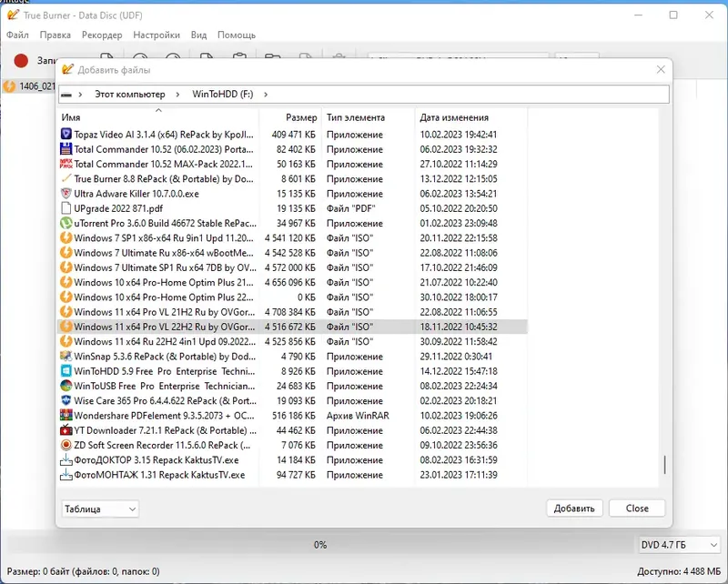Click the 0 KB Windows 10 Optim Plus 22 ISO icon
This screenshot has height=584, width=728.
coord(66,297)
